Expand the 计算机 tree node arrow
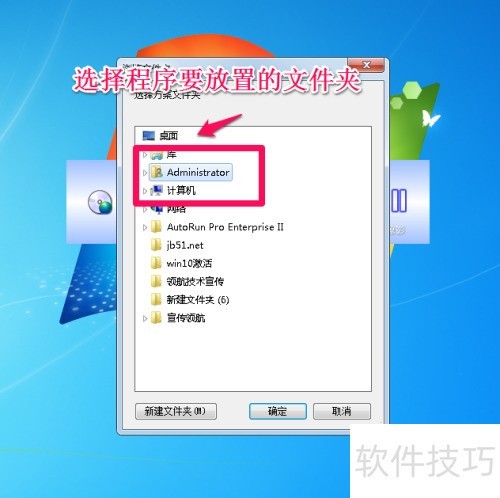The width and height of the screenshot is (500, 498). 145,191
